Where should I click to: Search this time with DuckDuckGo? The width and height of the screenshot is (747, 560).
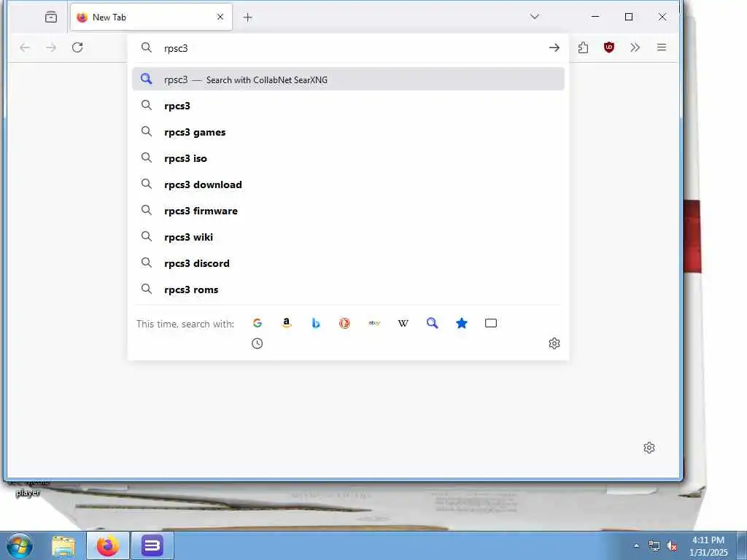coord(344,323)
